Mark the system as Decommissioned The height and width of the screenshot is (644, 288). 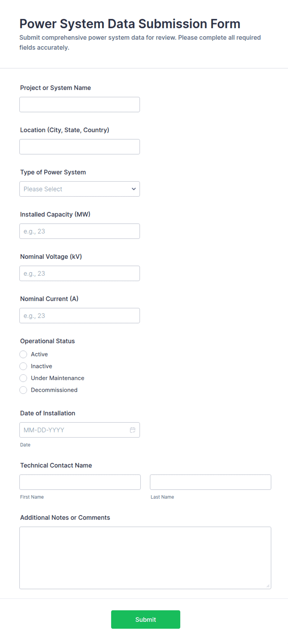[23, 390]
